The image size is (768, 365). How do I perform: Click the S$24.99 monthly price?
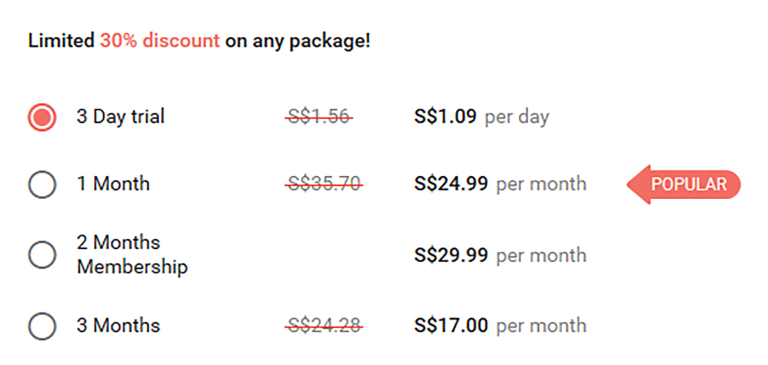(x=451, y=184)
